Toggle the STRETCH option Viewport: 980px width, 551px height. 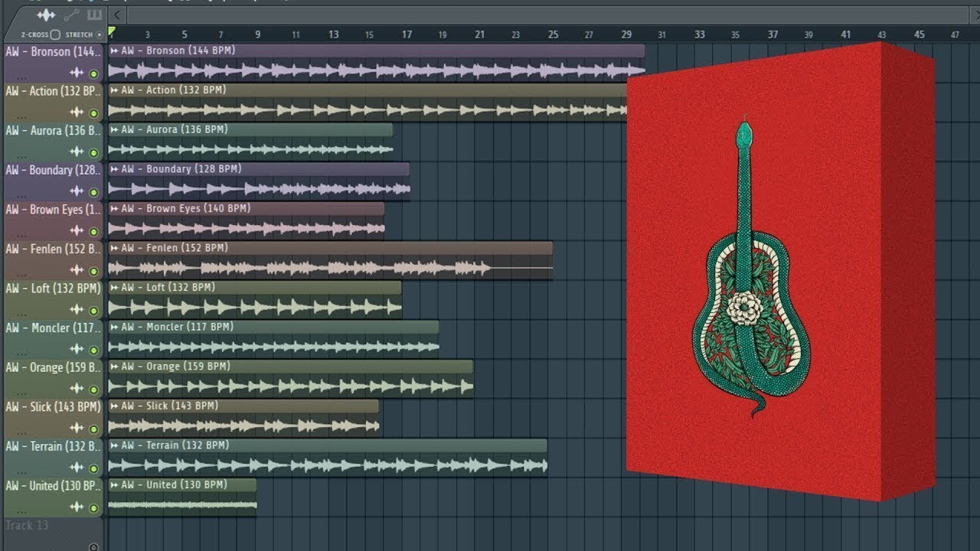(x=100, y=35)
